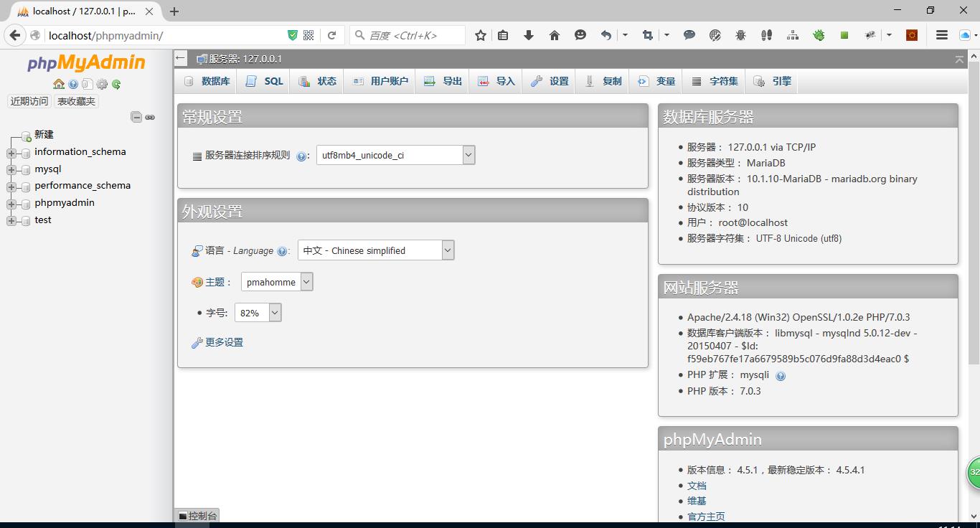Click the phpMyAdmin home icon in sidebar
Screen dimensions: 980x528
coord(59,84)
